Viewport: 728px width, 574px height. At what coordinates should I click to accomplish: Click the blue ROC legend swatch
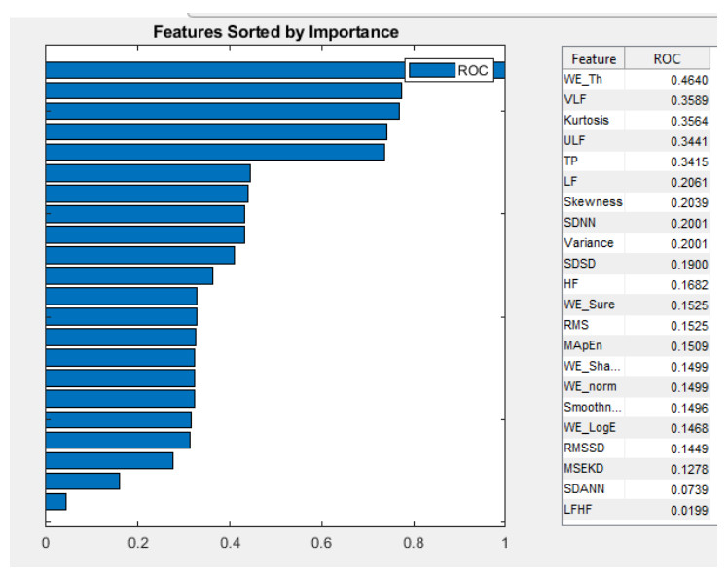click(432, 70)
